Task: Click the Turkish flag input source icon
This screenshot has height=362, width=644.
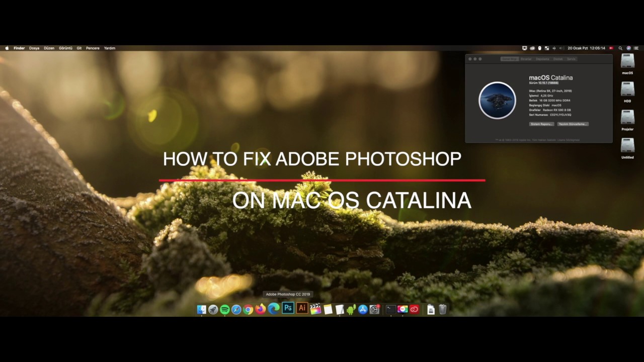Action: coord(612,48)
